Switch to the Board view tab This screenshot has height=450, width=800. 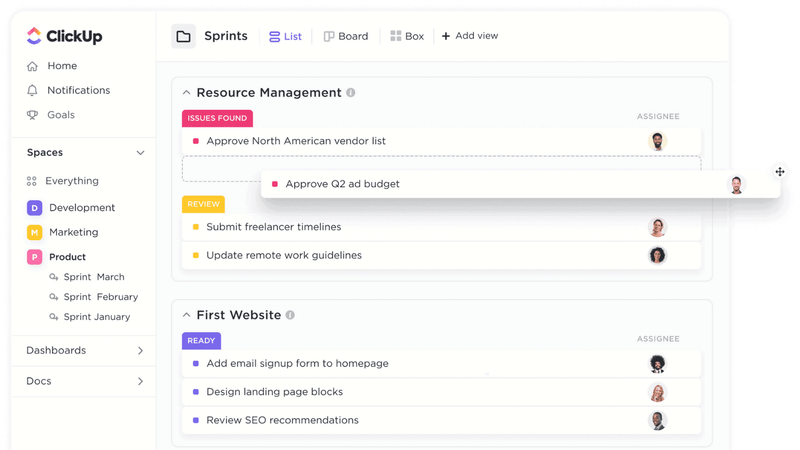346,36
